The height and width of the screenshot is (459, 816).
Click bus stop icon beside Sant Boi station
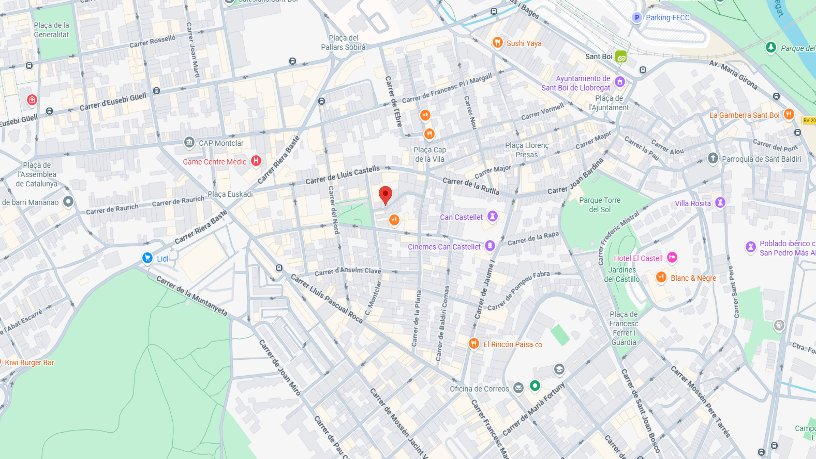pyautogui.click(x=643, y=70)
